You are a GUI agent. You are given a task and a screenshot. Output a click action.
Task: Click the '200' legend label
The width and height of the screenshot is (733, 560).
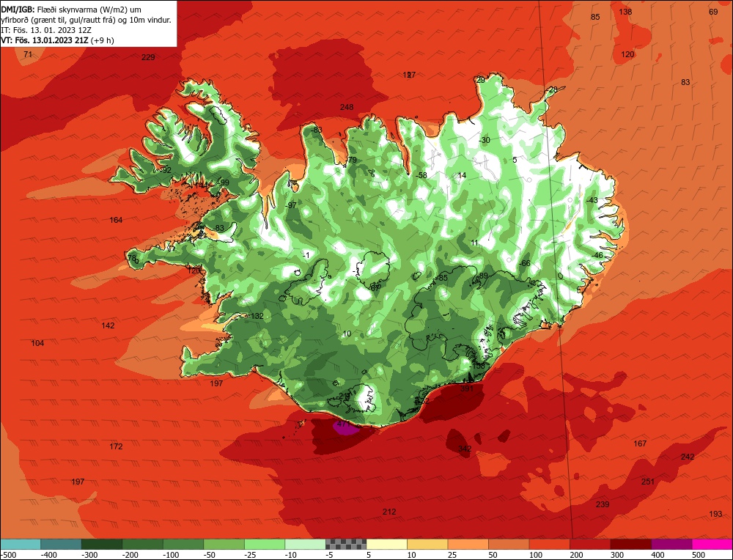(576, 555)
